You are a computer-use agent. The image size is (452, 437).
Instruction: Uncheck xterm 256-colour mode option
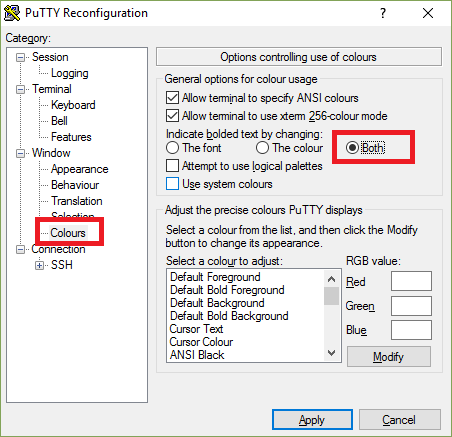[172, 116]
